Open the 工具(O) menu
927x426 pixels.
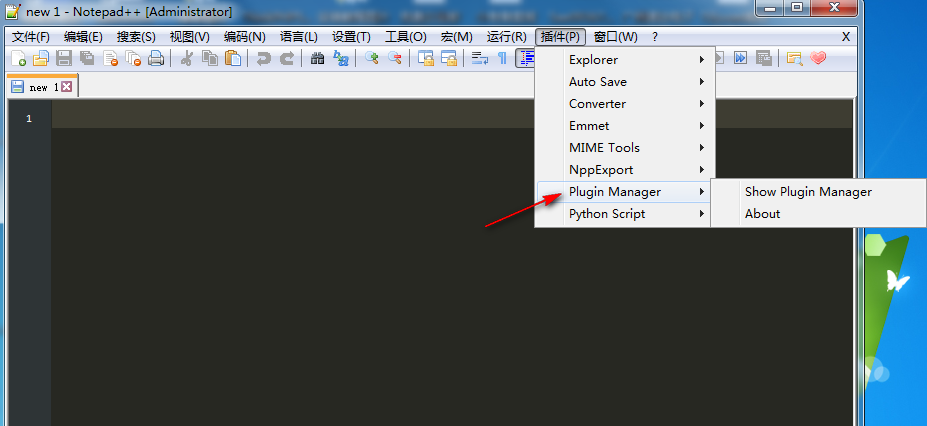pyautogui.click(x=406, y=37)
